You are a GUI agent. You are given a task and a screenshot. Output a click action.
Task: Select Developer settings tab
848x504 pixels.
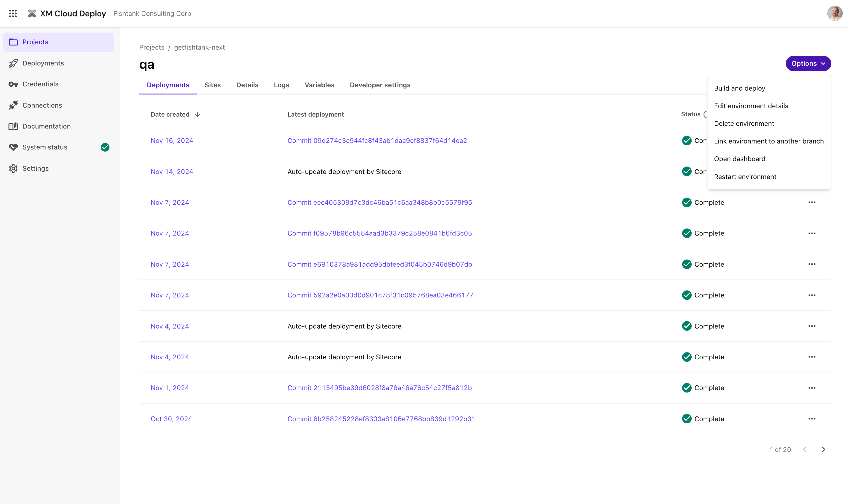click(x=380, y=85)
